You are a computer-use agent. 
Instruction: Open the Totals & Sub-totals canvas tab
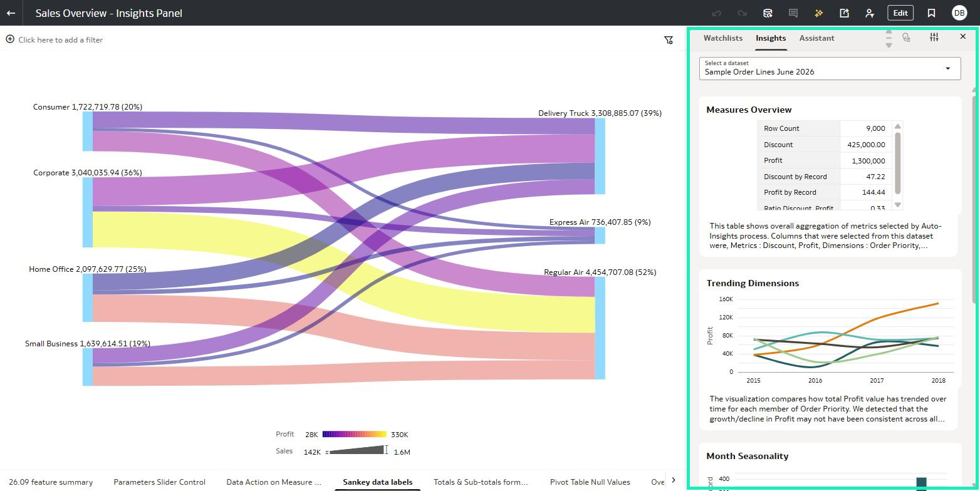(481, 482)
